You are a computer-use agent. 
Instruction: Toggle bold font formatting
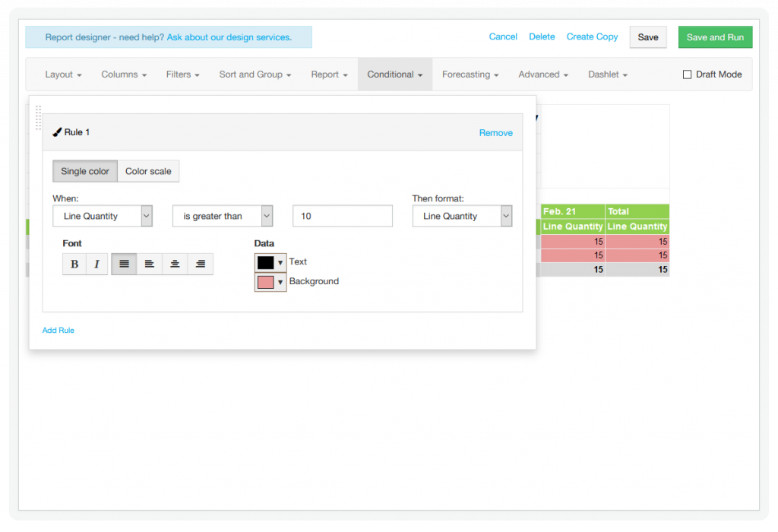(74, 264)
